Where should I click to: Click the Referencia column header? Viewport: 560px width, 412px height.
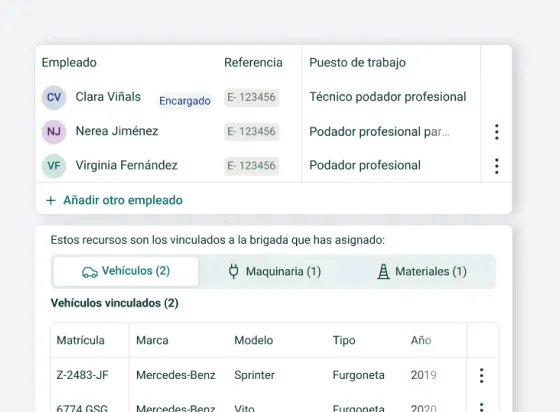pyautogui.click(x=253, y=62)
